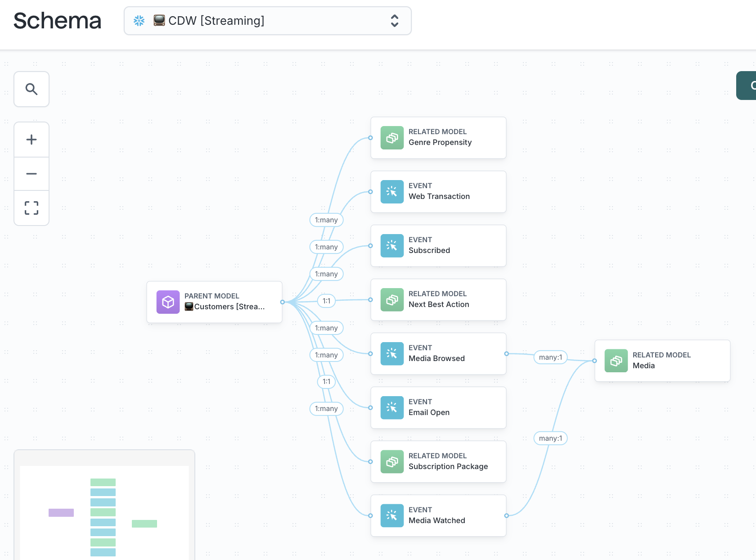756x560 pixels.
Task: Select the Subscribed event icon
Action: pos(392,246)
